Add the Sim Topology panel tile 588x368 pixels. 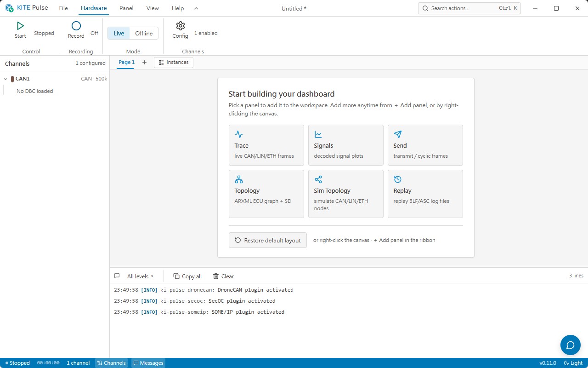click(346, 194)
